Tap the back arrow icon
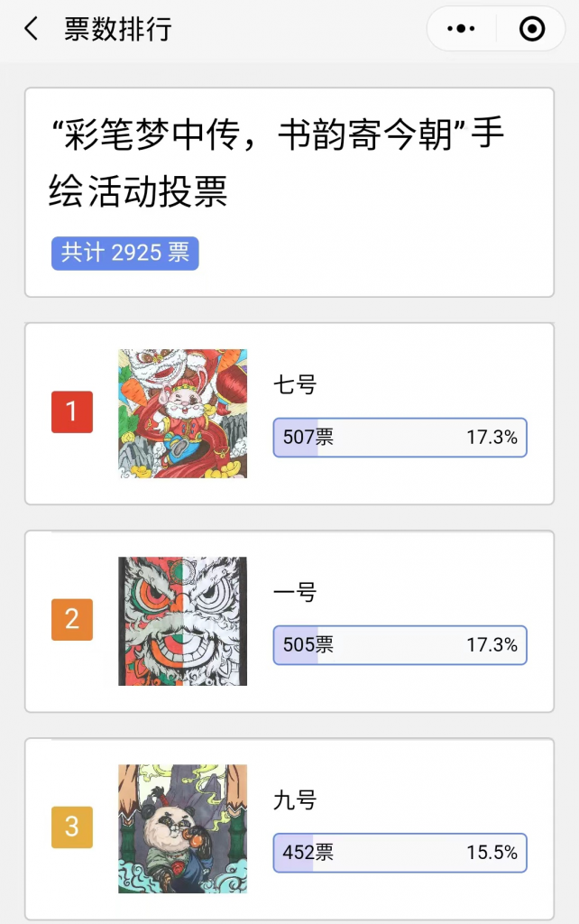Screen dimensions: 579x924 32,29
